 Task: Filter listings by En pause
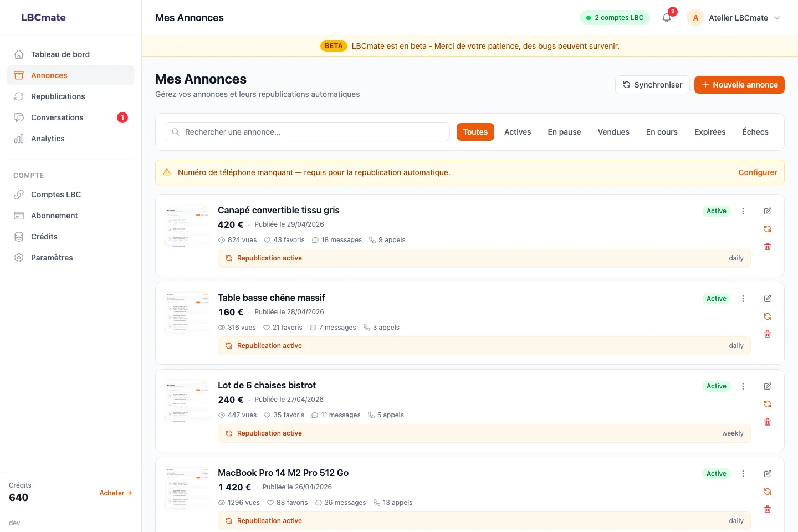point(564,132)
